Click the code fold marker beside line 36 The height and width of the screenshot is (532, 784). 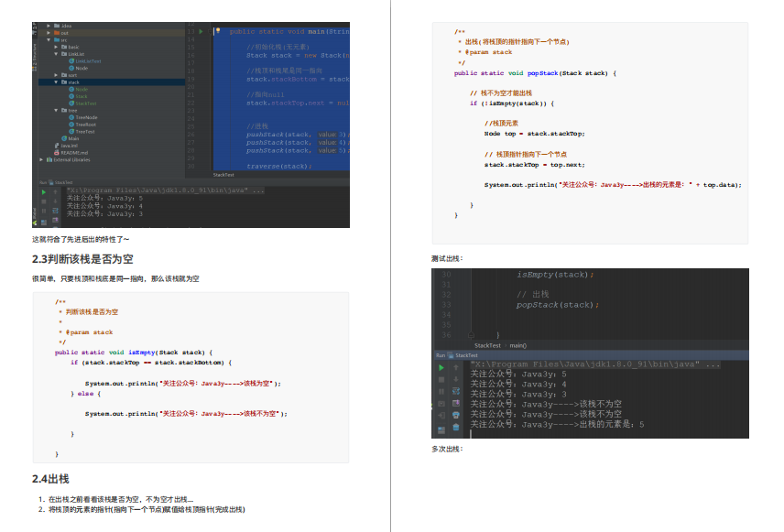pos(471,335)
